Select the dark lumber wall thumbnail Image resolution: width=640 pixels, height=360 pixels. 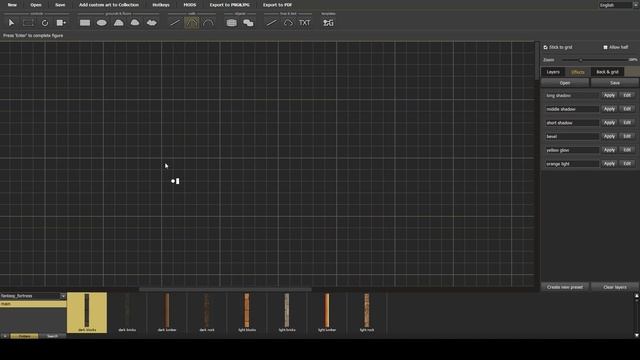click(167, 312)
